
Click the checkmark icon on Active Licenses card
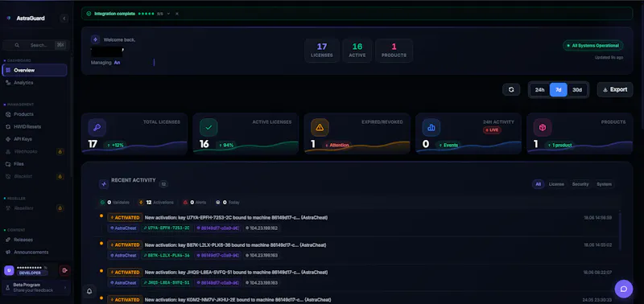[208, 128]
